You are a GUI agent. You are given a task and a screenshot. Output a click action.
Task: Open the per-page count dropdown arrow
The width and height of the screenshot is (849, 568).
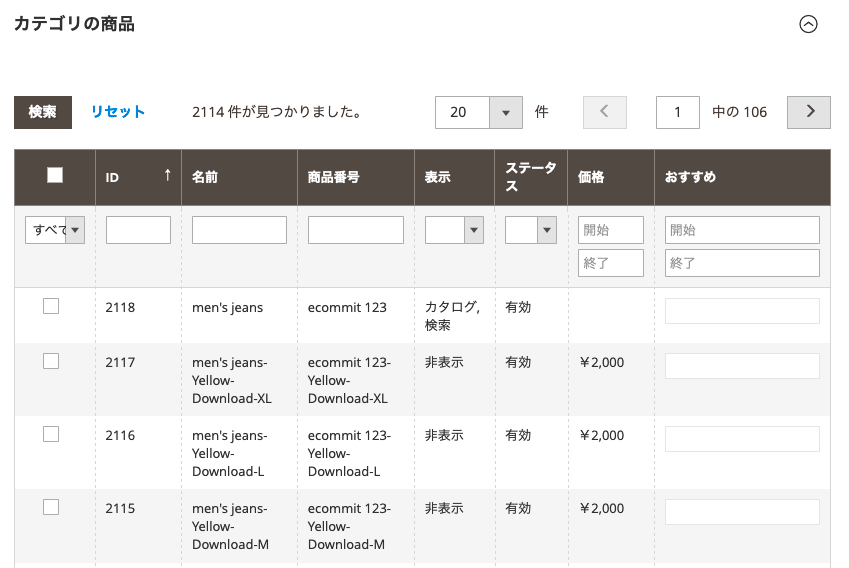coord(506,112)
